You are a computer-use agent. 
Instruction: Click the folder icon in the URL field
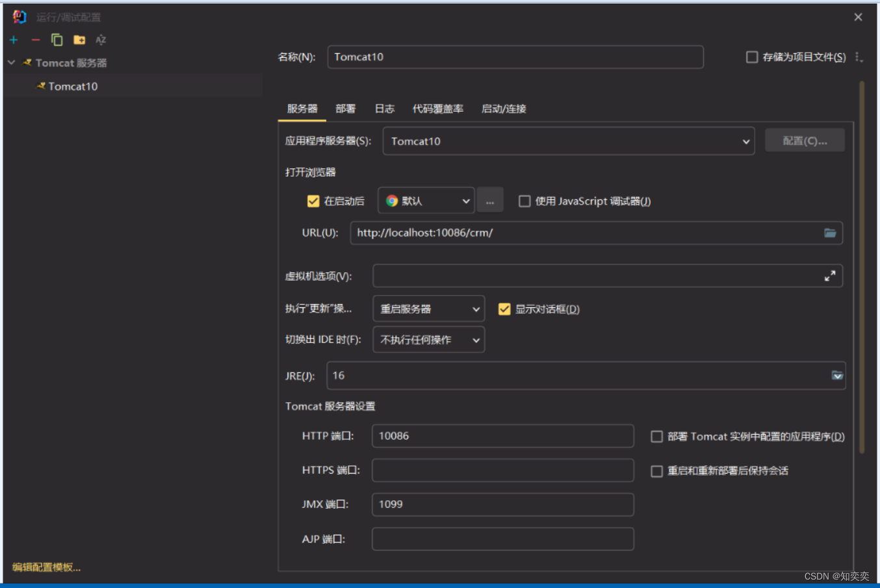830,233
